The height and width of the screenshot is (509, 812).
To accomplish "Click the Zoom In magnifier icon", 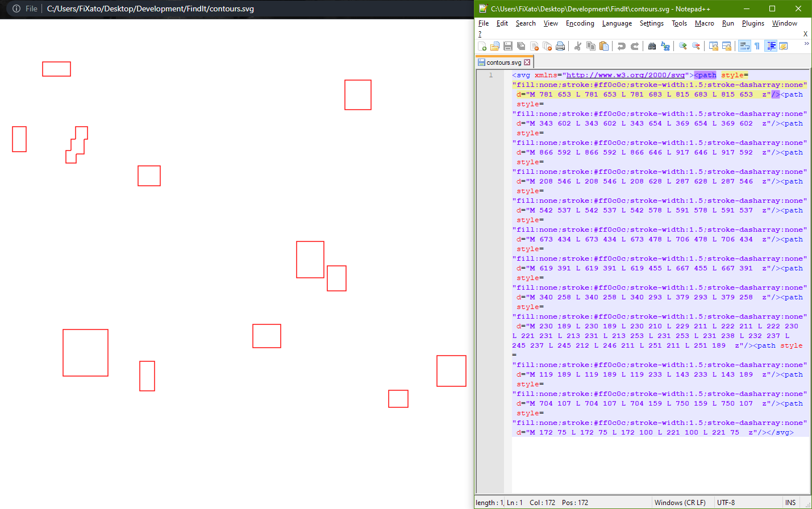I will 683,47.
